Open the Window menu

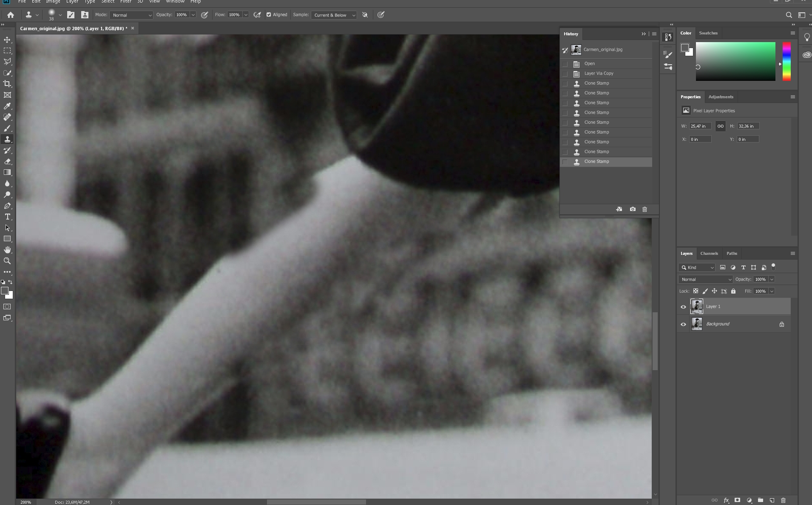pyautogui.click(x=175, y=2)
